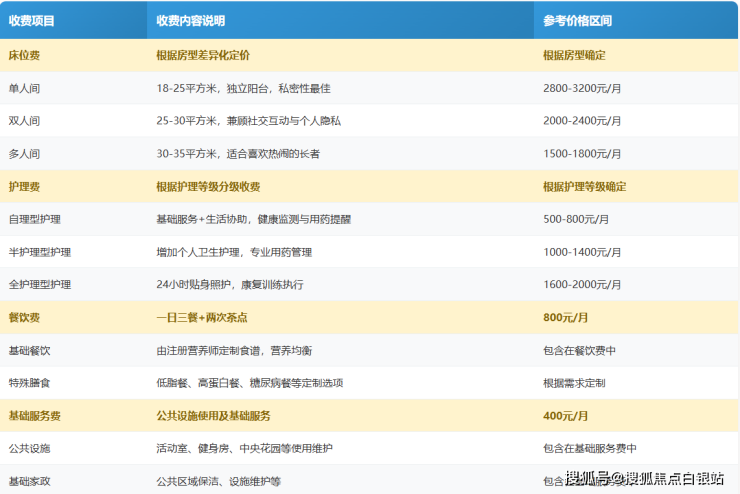Select the 床位费 category row label
The height and width of the screenshot is (494, 740).
pyautogui.click(x=24, y=56)
